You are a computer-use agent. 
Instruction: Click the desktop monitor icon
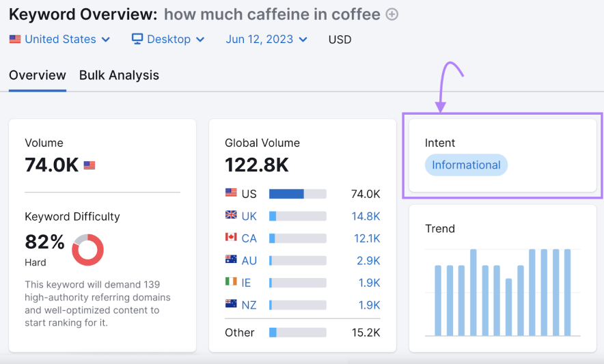137,40
